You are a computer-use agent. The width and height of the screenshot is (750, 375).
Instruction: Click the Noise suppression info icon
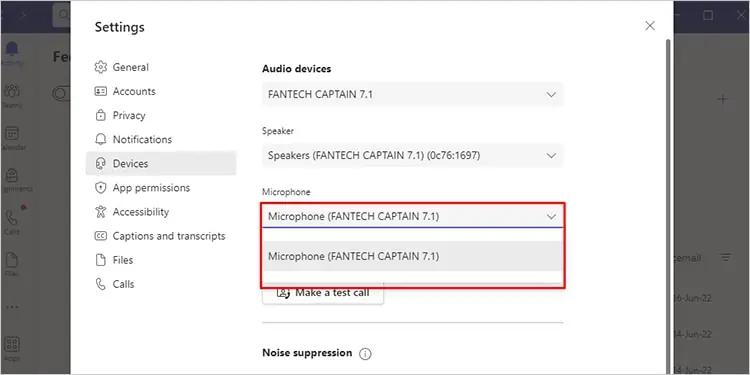365,354
